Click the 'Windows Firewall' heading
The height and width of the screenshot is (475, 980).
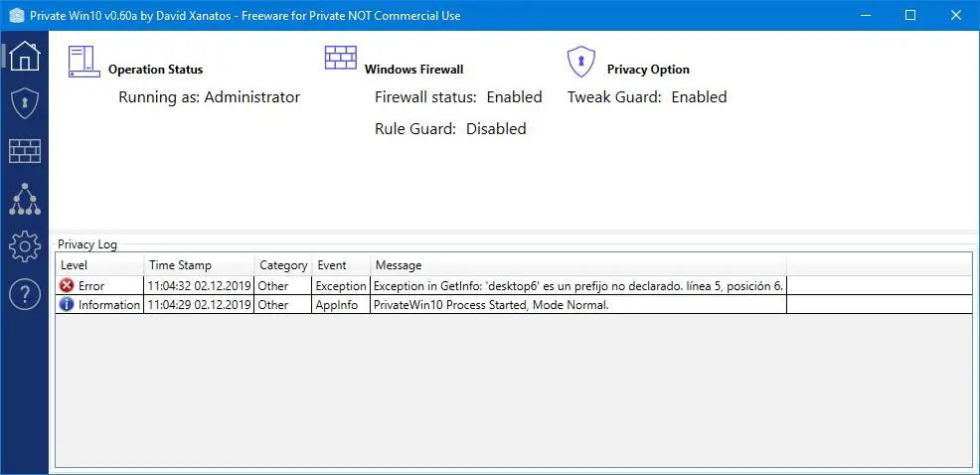414,70
